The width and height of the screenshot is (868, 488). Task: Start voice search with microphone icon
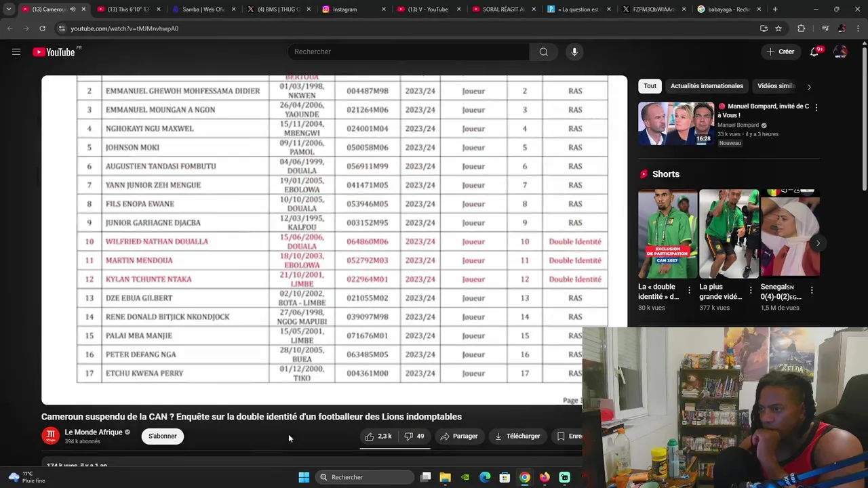point(574,52)
